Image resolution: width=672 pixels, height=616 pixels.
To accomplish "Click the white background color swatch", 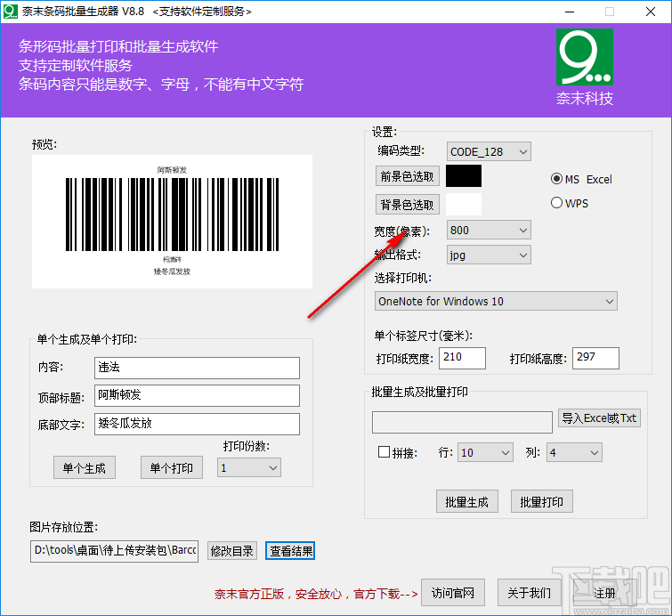I will pyautogui.click(x=464, y=204).
